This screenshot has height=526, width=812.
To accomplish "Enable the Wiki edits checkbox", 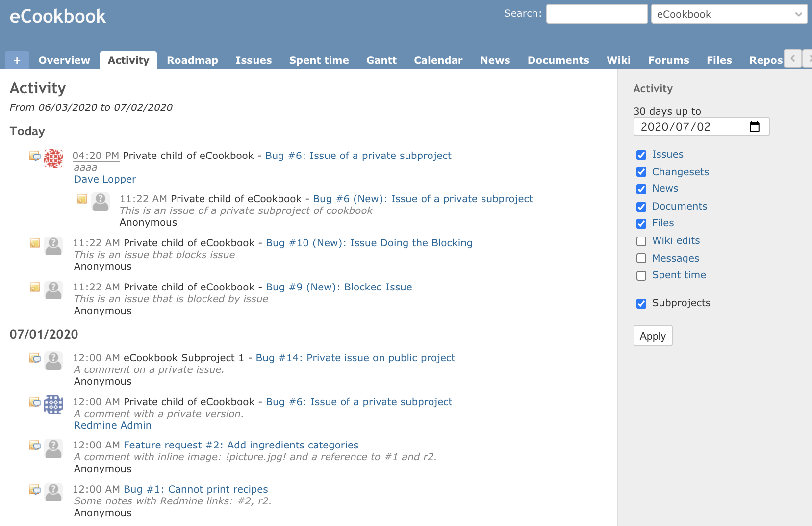I will (641, 241).
